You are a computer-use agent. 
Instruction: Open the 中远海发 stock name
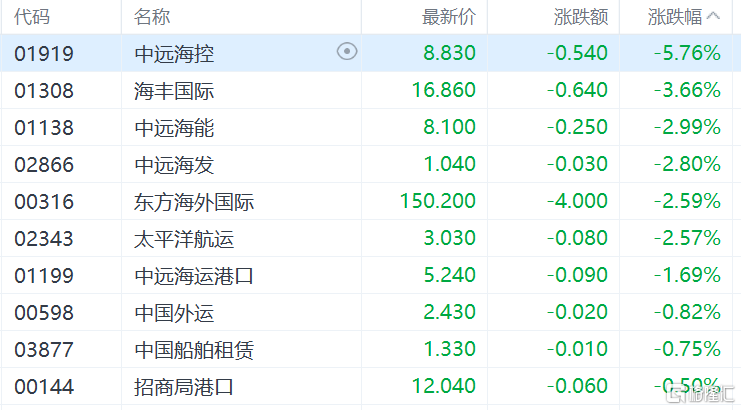tap(174, 164)
